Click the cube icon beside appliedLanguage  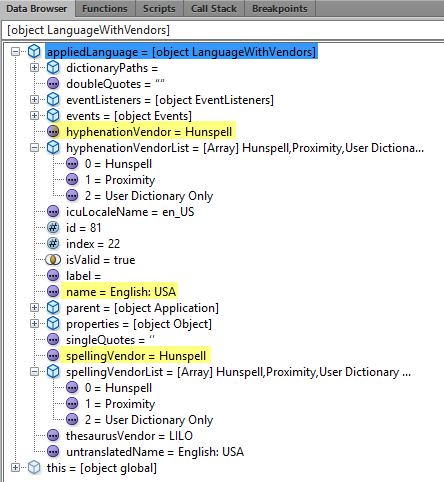tap(34, 52)
